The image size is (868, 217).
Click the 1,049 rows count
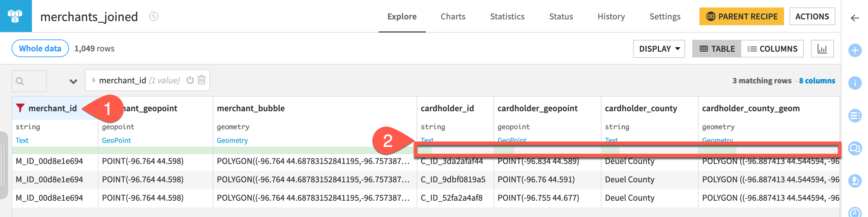[x=94, y=48]
